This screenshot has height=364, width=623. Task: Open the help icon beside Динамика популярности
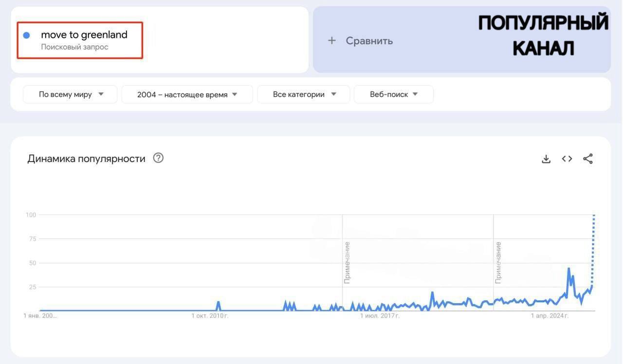158,158
